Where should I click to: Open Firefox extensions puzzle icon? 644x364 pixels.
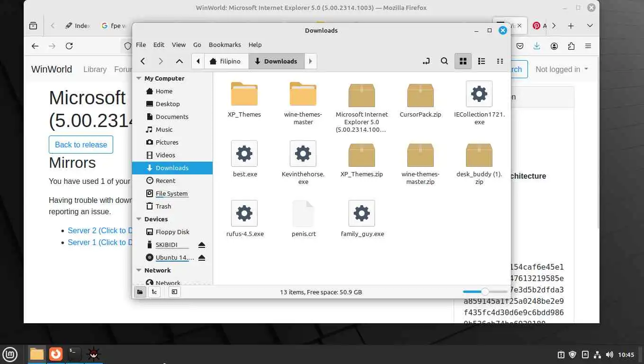(571, 46)
